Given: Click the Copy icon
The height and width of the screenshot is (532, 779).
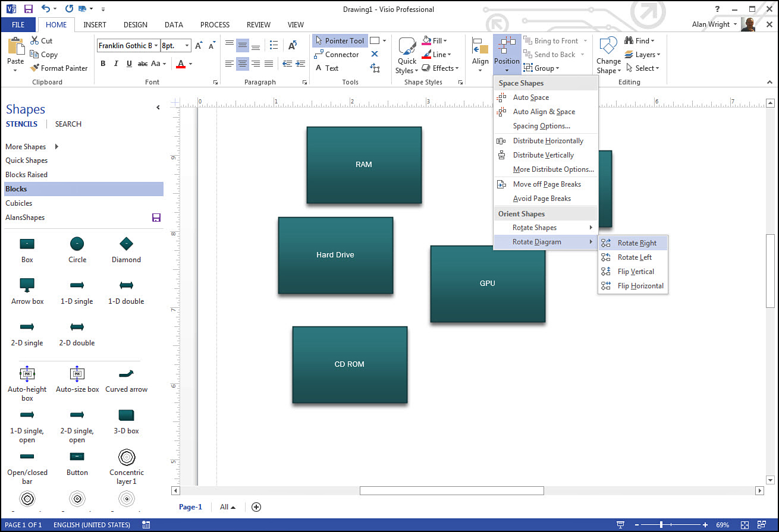Looking at the screenshot, I should (34, 55).
